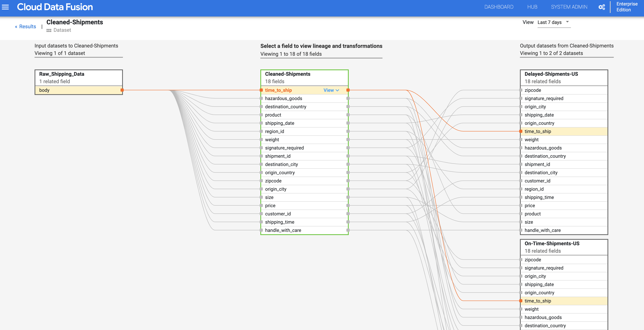Switch to the DASHBOARD section
The height and width of the screenshot is (330, 644).
click(498, 7)
